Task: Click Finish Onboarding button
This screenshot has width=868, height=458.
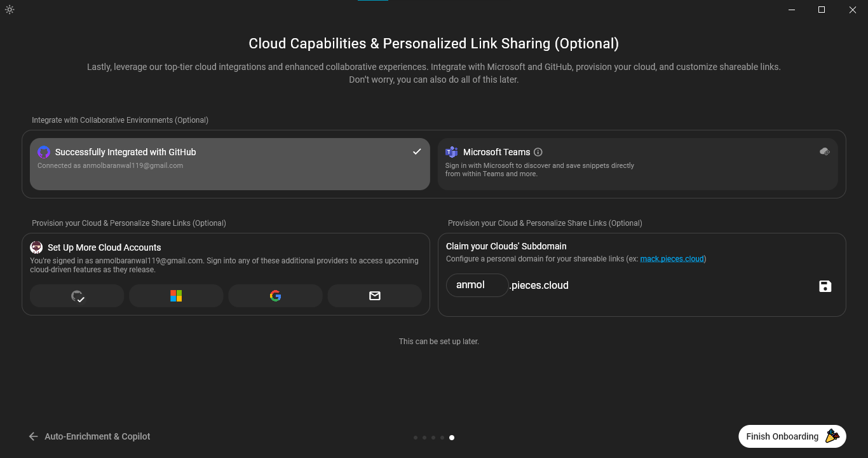Action: 792,436
